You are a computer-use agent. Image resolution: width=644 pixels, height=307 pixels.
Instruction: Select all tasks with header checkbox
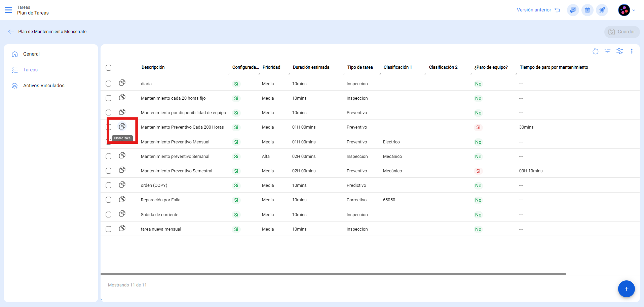pyautogui.click(x=109, y=68)
